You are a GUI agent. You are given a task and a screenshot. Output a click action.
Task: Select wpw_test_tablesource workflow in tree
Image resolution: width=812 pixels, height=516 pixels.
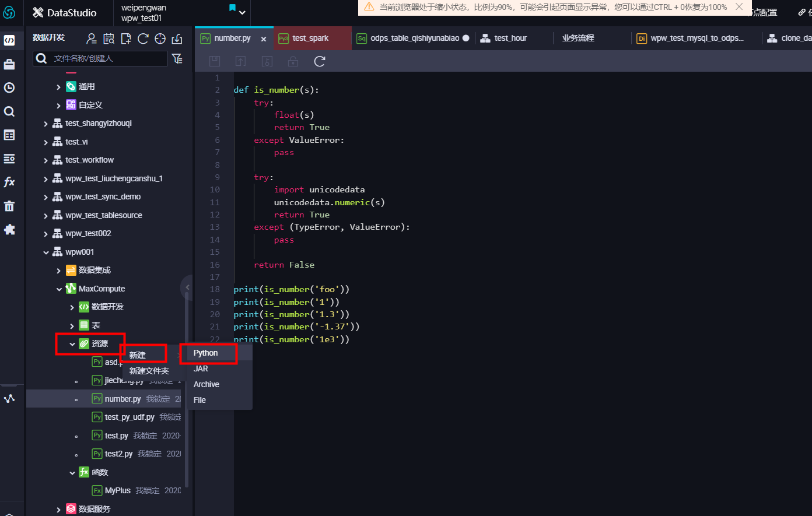(104, 216)
